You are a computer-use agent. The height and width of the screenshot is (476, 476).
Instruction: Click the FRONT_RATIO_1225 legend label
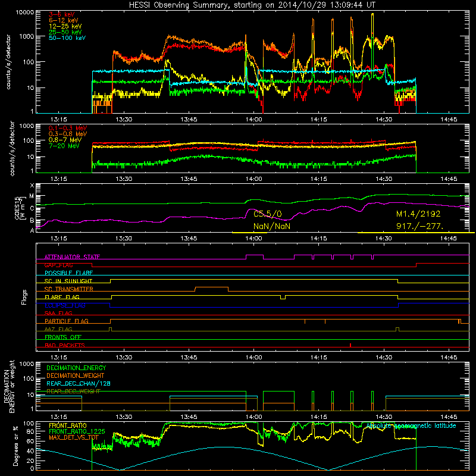pyautogui.click(x=77, y=431)
